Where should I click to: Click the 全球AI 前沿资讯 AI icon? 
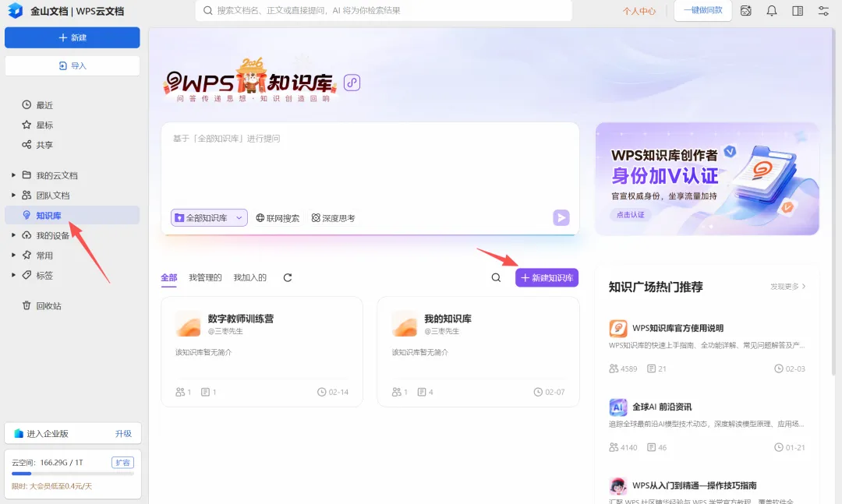coord(618,407)
